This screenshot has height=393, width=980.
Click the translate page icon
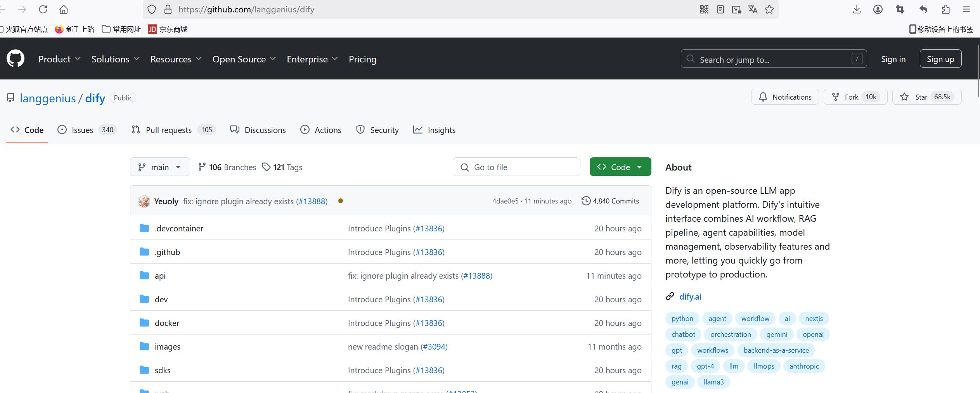coord(753,9)
